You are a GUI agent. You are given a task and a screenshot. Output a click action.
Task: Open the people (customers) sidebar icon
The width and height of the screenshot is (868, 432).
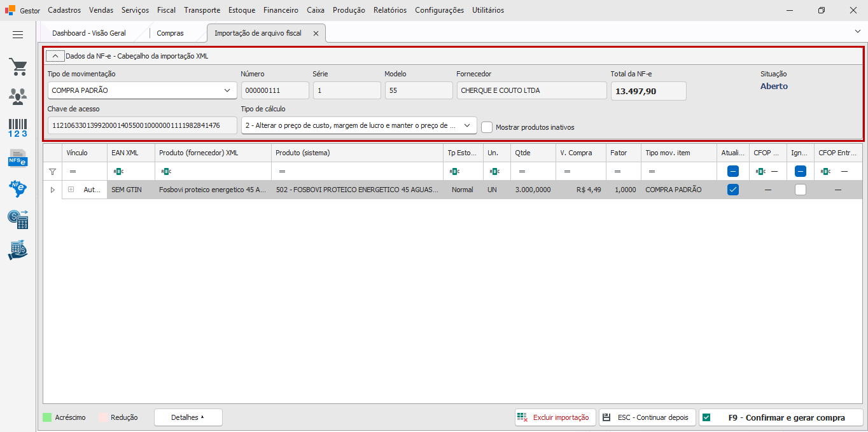18,97
